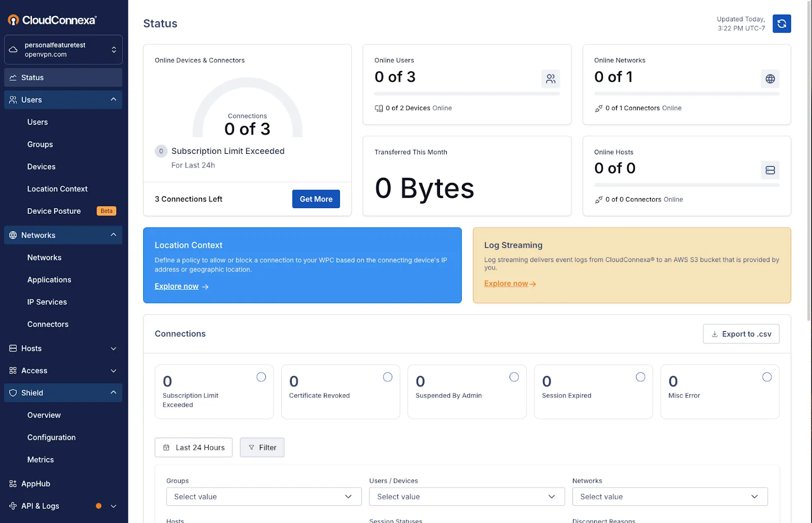The image size is (812, 523).
Task: Click the 0 Bytes transferred value
Action: coord(424,188)
